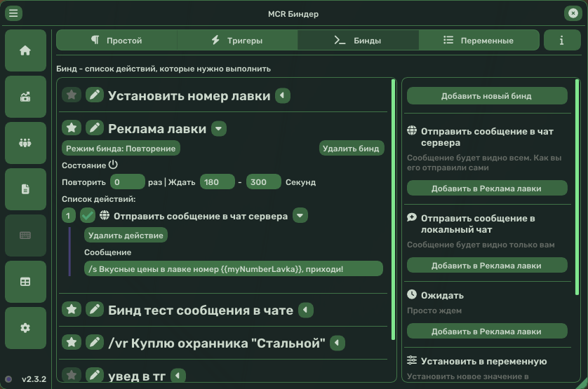Screen dimensions: 588x389
Task: Edit the "увед в тг" bind name
Action: pyautogui.click(x=95, y=375)
